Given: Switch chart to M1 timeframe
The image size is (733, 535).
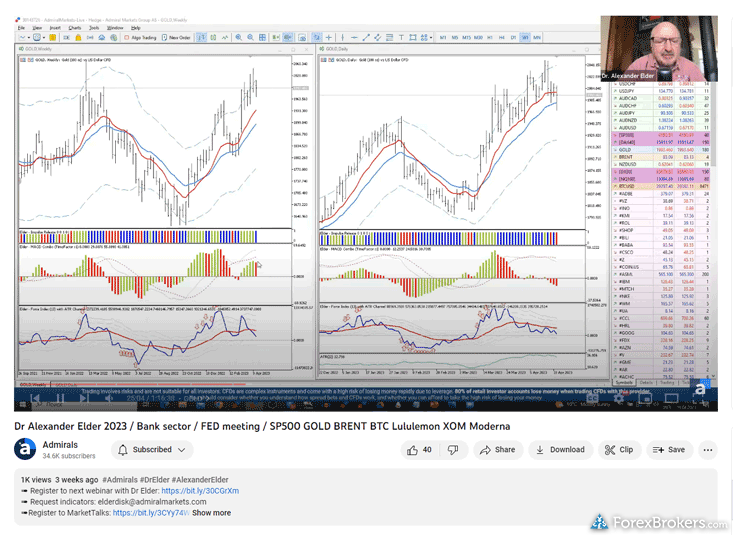Looking at the screenshot, I should pyautogui.click(x=443, y=37).
